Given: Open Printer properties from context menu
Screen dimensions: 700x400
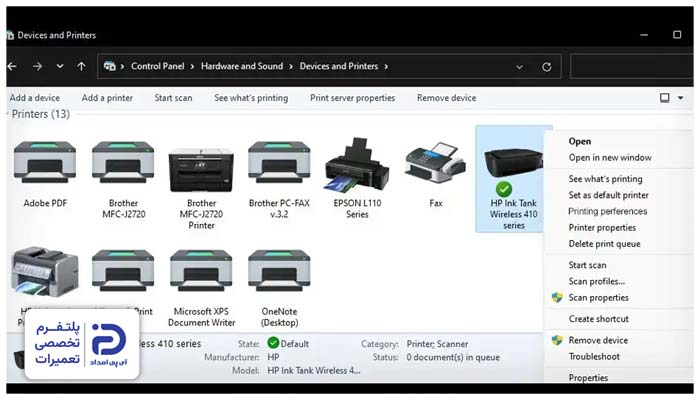Looking at the screenshot, I should tap(602, 227).
